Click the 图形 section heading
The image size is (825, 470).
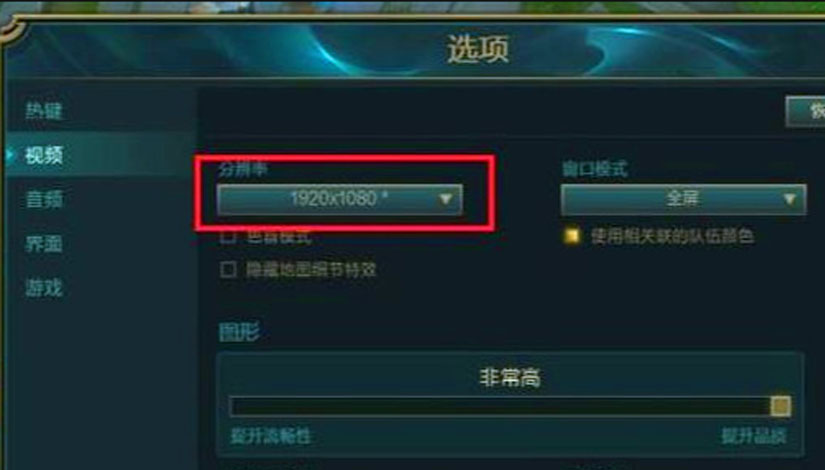click(239, 333)
